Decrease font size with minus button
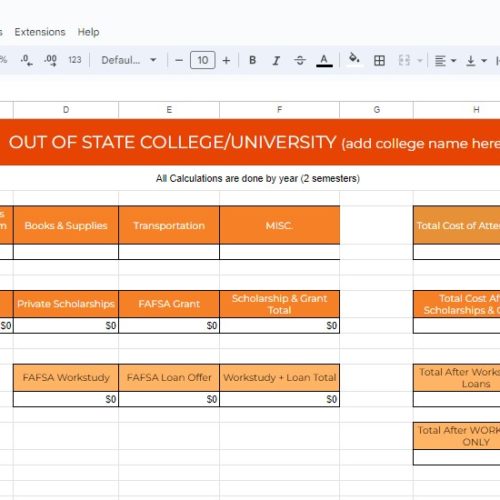This screenshot has height=500, width=500. coord(179,60)
